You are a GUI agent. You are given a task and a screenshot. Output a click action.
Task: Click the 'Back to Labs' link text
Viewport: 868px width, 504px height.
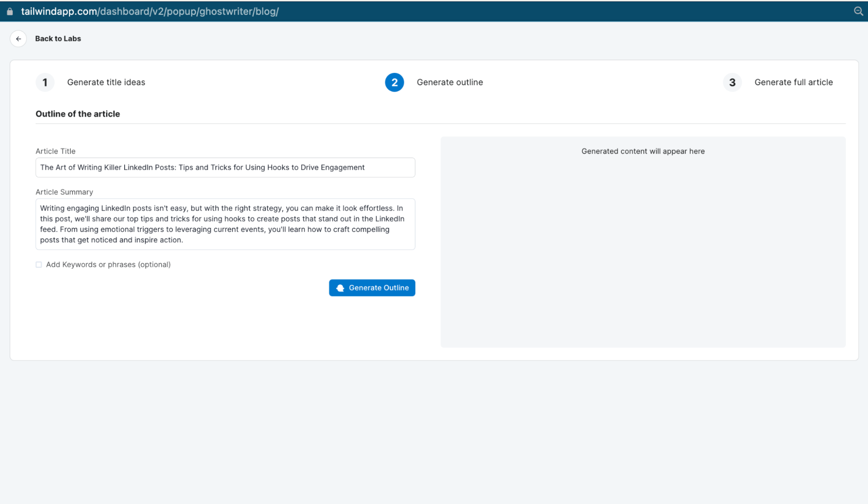[x=58, y=39]
